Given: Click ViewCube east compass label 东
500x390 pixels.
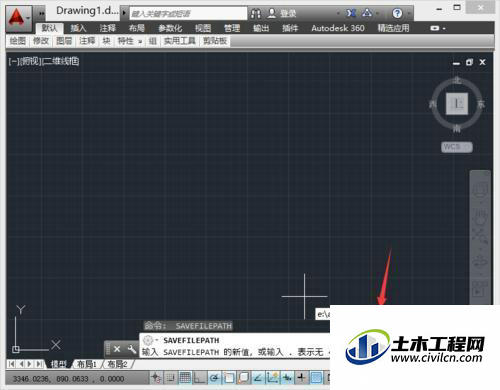Looking at the screenshot, I should point(481,104).
